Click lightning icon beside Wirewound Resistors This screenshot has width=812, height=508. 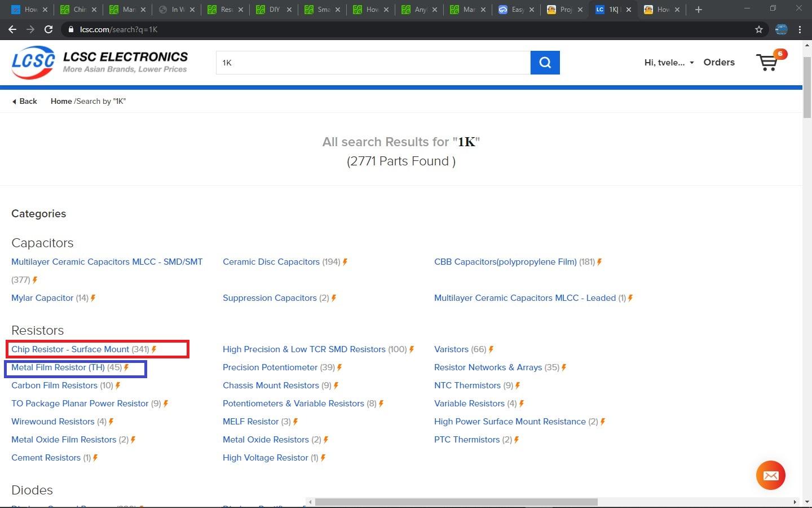(x=111, y=422)
